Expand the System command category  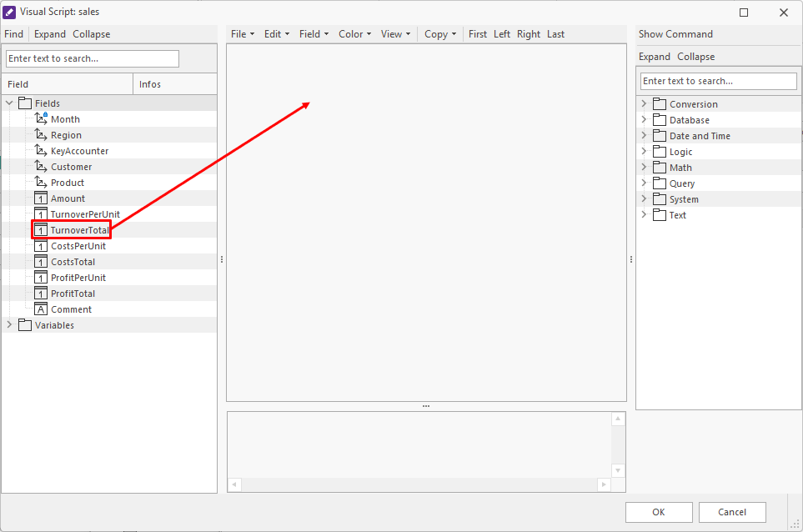click(x=644, y=198)
